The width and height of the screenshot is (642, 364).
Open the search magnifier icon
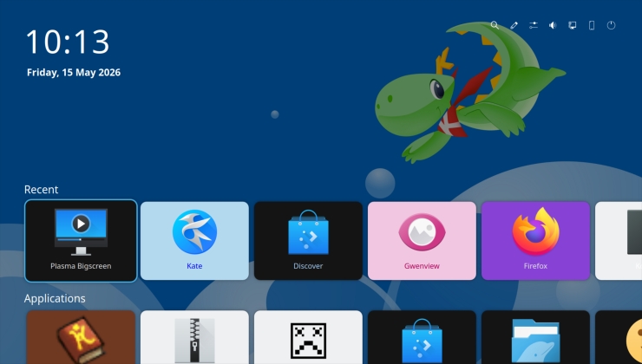(x=495, y=25)
